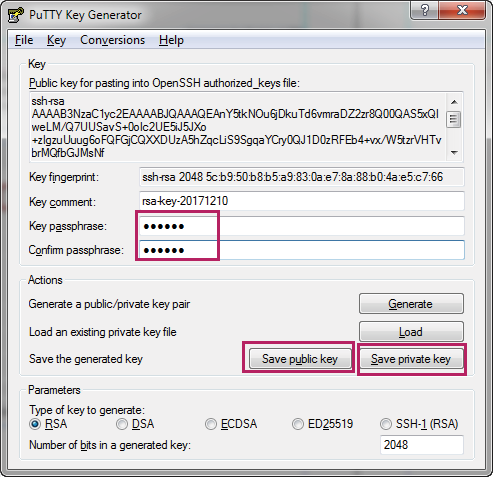Screen dimensions: 493x477
Task: Open the Key menu
Action: 56,40
